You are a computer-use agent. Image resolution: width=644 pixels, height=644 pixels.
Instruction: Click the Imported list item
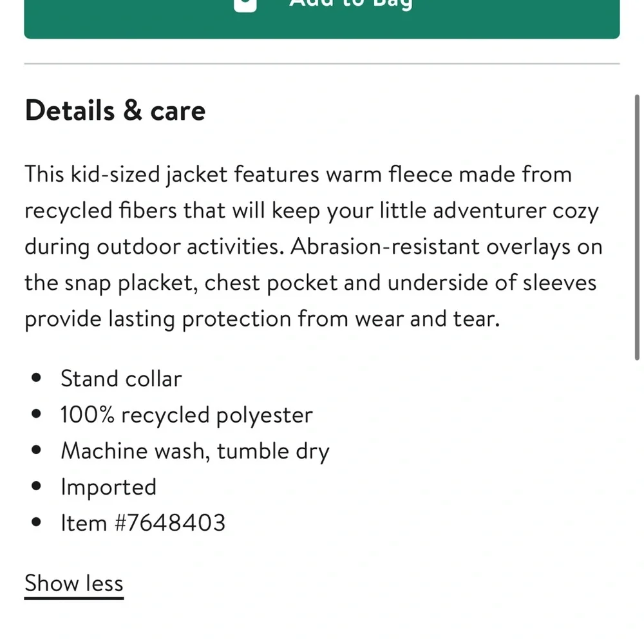click(x=108, y=487)
